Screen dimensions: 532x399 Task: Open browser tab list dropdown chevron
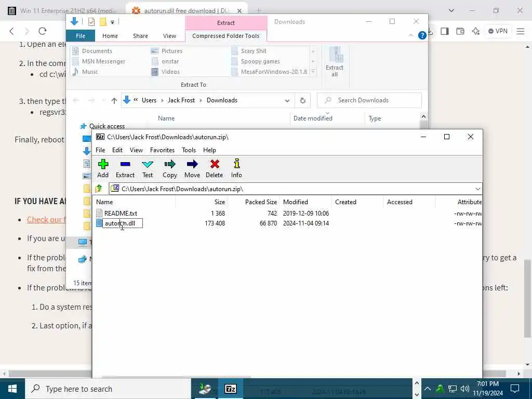pos(451,10)
